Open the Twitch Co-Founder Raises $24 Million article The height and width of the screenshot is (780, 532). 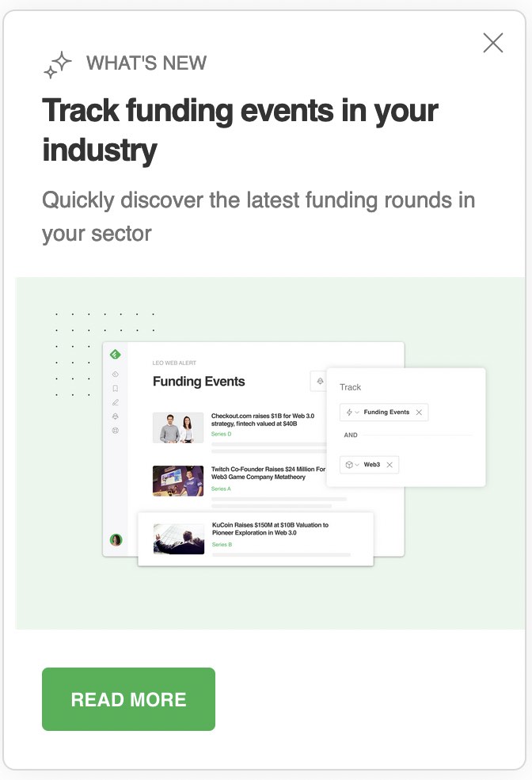point(268,474)
